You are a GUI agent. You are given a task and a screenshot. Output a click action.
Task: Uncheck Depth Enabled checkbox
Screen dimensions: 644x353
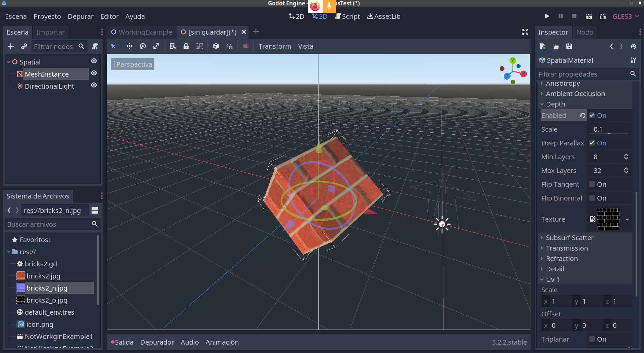pyautogui.click(x=592, y=115)
